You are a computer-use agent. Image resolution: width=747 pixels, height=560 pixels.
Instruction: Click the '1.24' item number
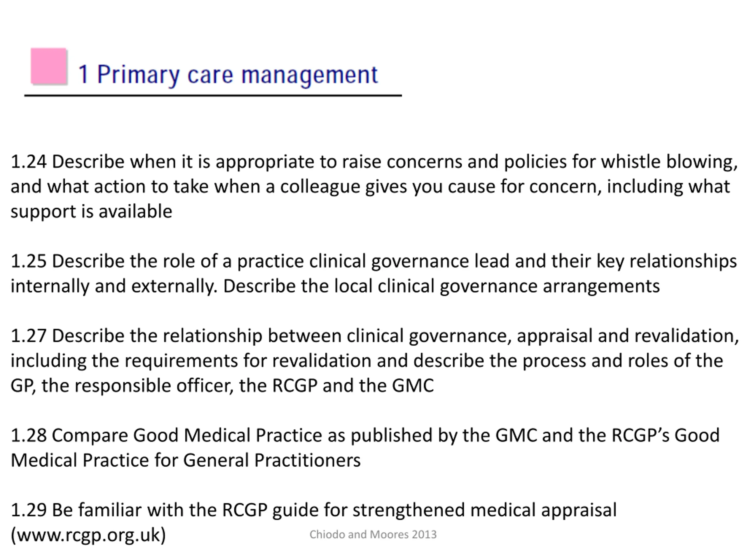coord(29,162)
